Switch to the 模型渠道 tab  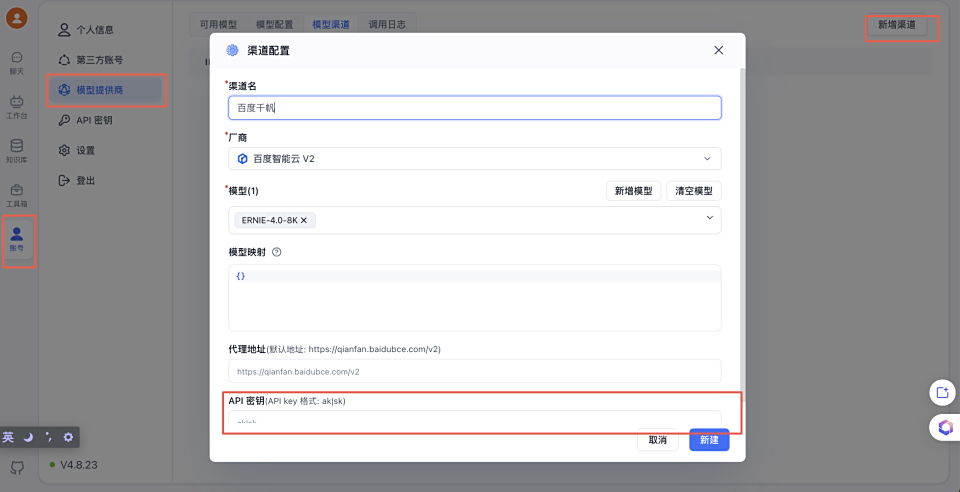click(331, 24)
